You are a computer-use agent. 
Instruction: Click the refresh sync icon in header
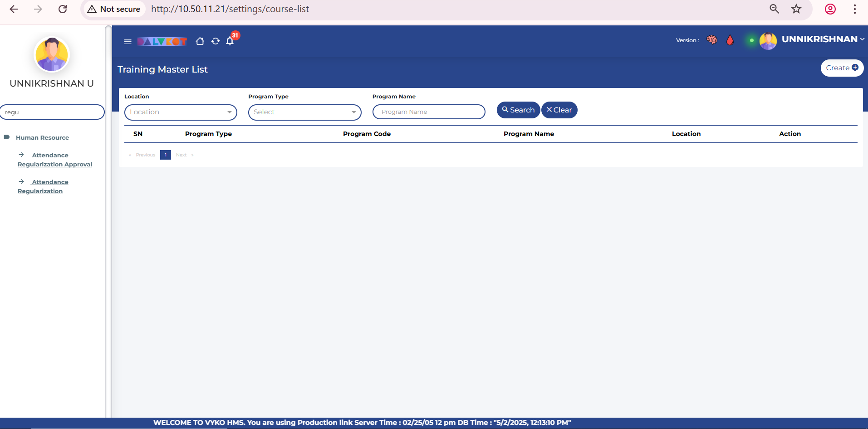click(216, 41)
